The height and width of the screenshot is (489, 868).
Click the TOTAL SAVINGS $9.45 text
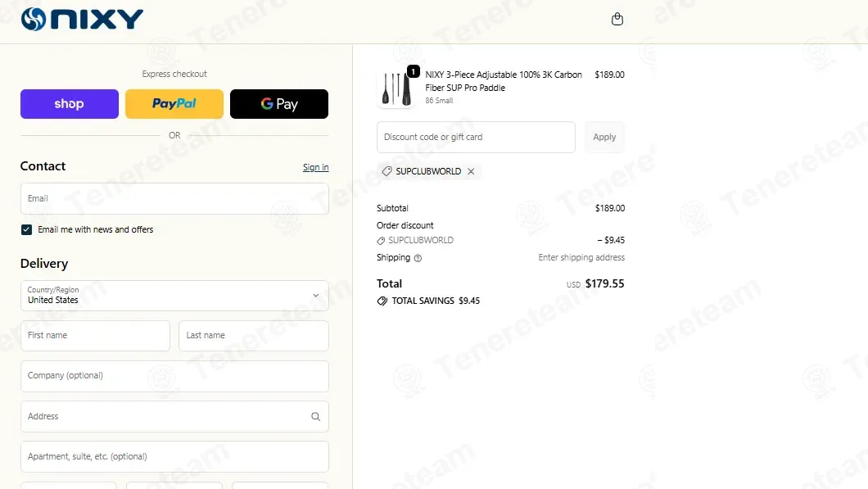(x=436, y=301)
